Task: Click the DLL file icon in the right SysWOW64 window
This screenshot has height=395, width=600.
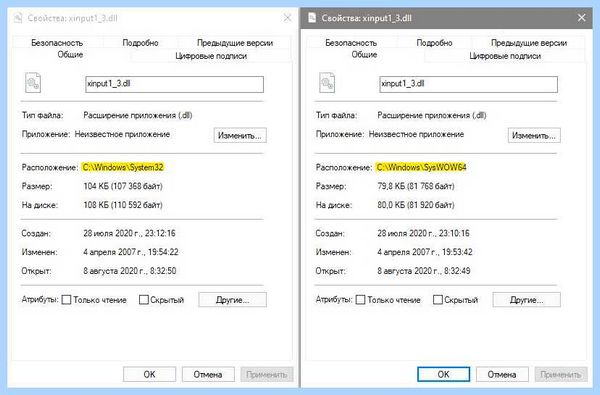Action: click(x=327, y=82)
